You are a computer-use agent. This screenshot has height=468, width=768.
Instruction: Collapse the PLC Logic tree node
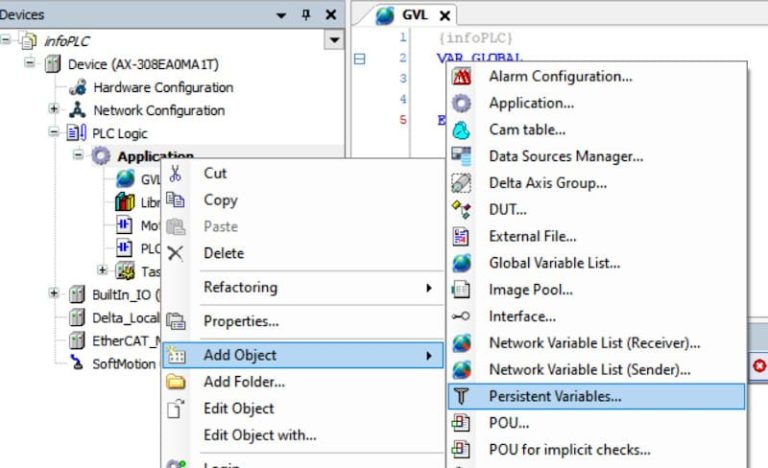click(54, 133)
